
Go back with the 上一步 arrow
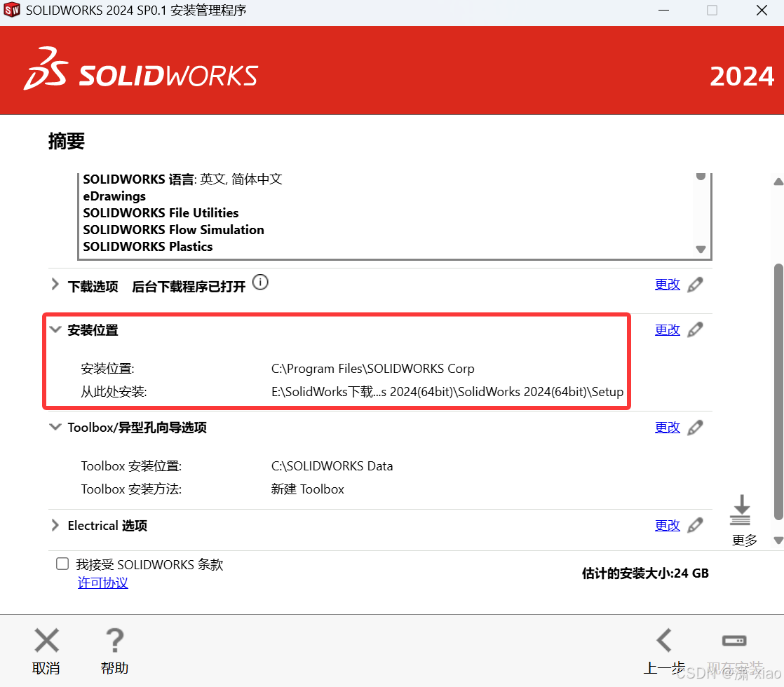pyautogui.click(x=664, y=641)
